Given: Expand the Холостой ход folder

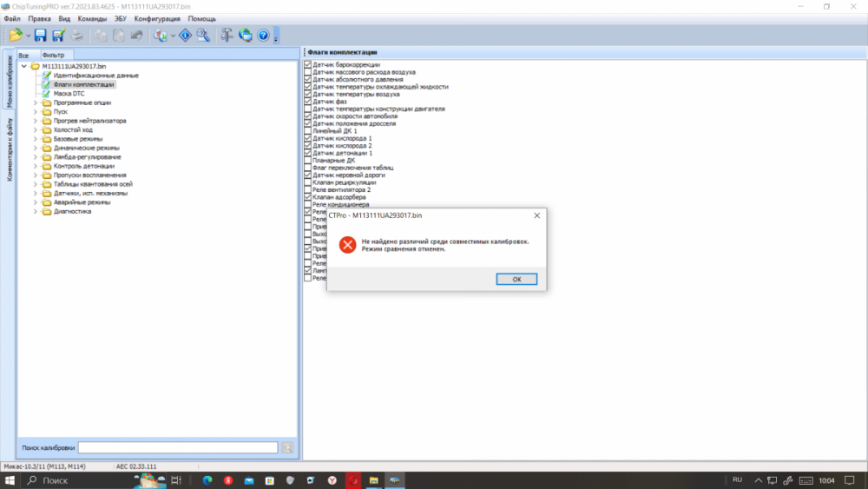Looking at the screenshot, I should point(36,129).
